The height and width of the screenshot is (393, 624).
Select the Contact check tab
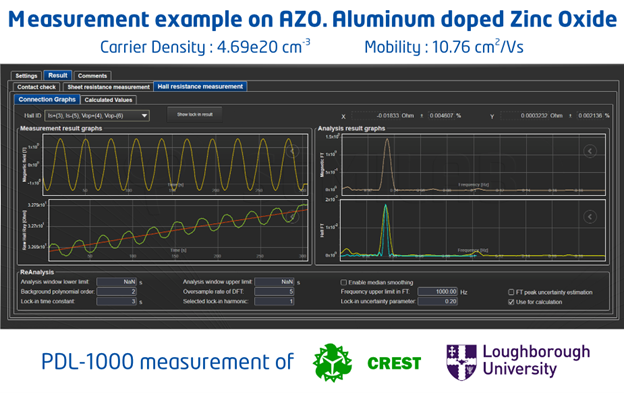[36, 87]
